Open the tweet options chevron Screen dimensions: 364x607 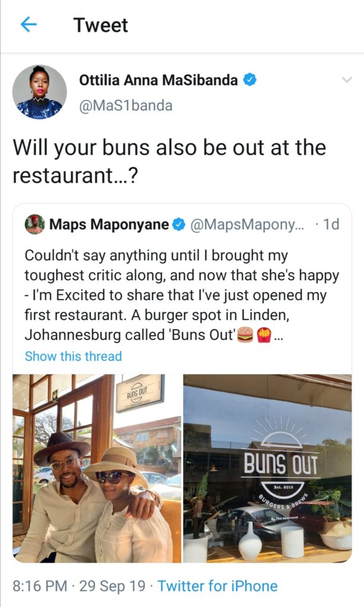(x=347, y=80)
